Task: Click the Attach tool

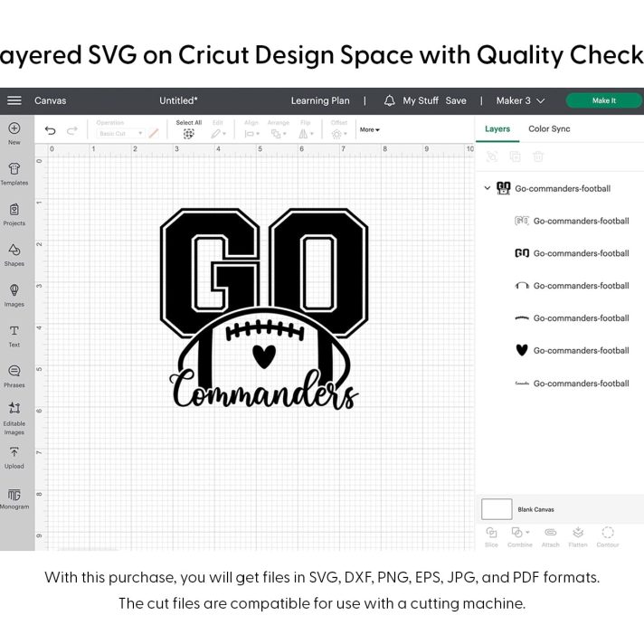Action: point(550,537)
